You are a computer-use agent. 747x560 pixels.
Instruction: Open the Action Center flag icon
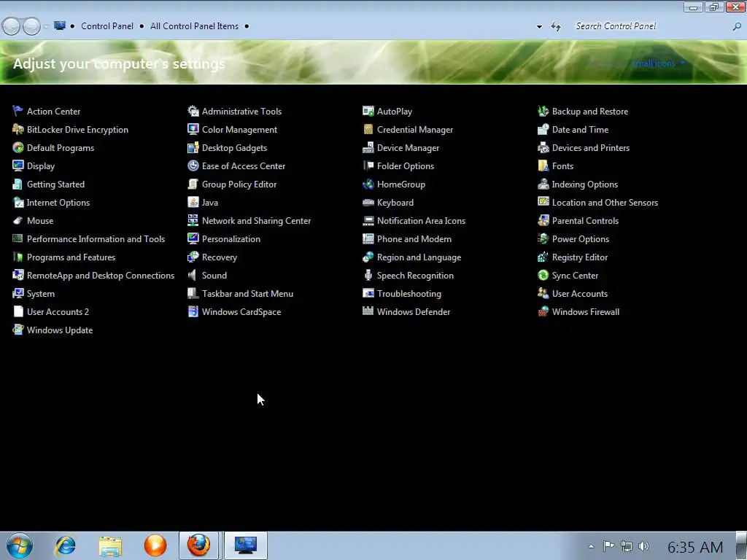coord(18,111)
